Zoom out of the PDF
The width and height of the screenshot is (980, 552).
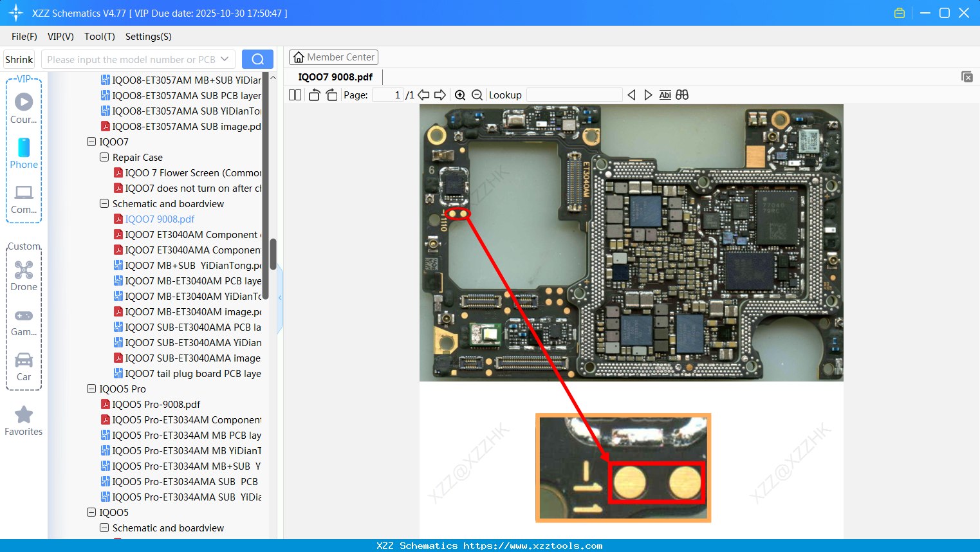[477, 95]
